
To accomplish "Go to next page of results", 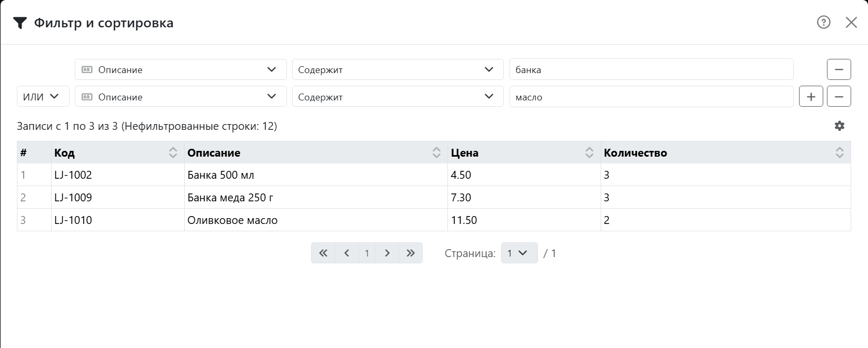I will click(x=387, y=253).
